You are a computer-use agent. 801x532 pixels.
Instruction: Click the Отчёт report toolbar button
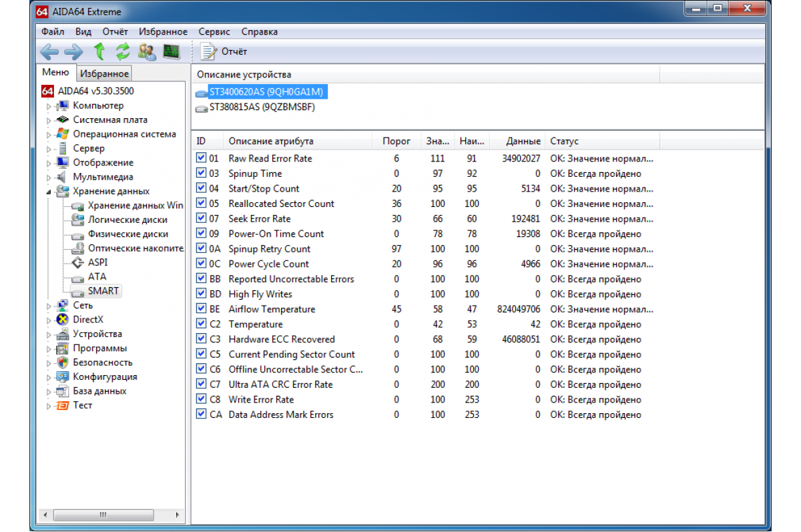pos(224,51)
